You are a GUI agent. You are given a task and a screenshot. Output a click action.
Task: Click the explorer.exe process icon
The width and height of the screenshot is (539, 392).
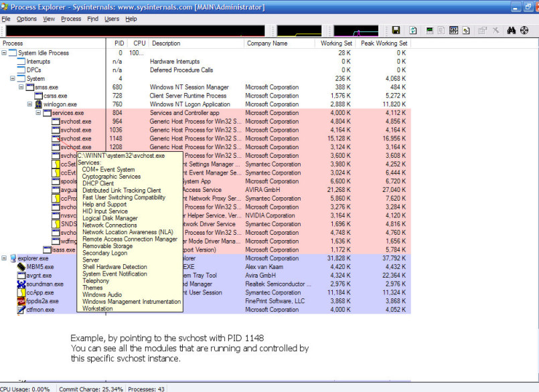pyautogui.click(x=13, y=258)
